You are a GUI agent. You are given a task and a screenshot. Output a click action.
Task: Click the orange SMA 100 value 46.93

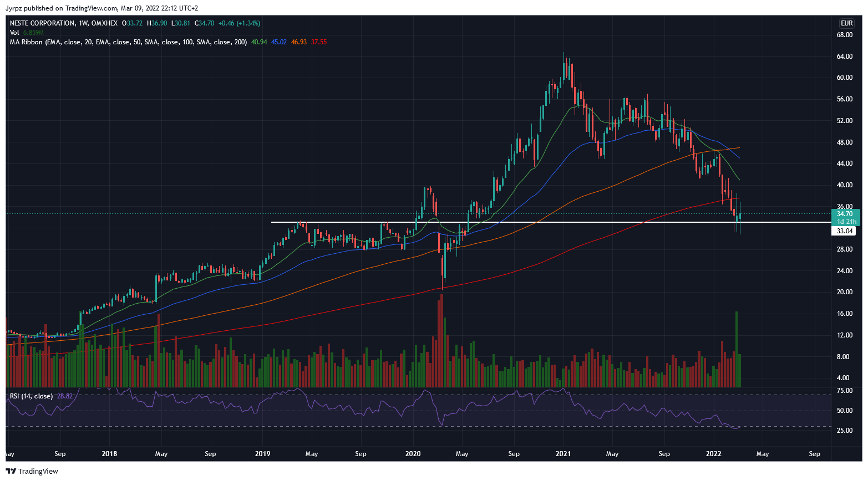(299, 42)
